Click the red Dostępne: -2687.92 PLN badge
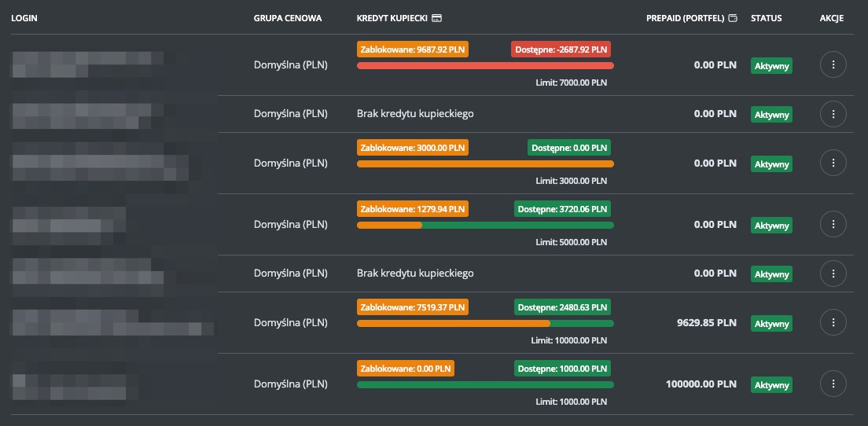868x426 pixels. (561, 49)
